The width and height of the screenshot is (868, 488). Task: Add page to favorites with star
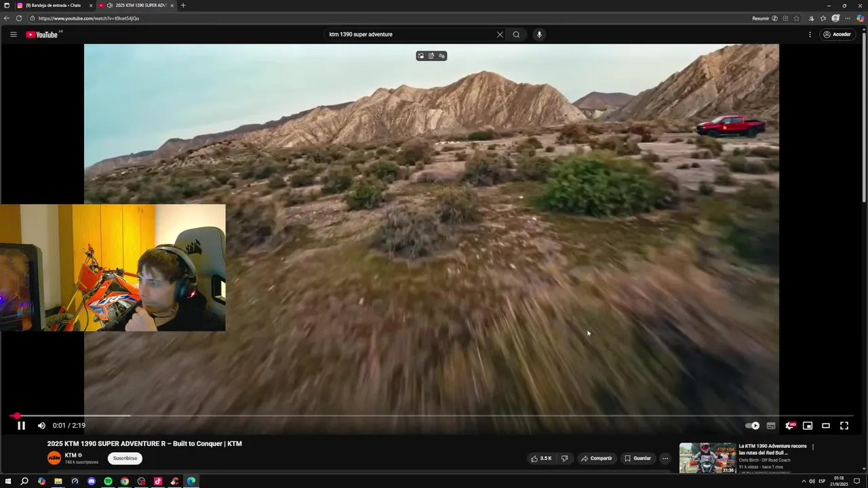point(797,18)
